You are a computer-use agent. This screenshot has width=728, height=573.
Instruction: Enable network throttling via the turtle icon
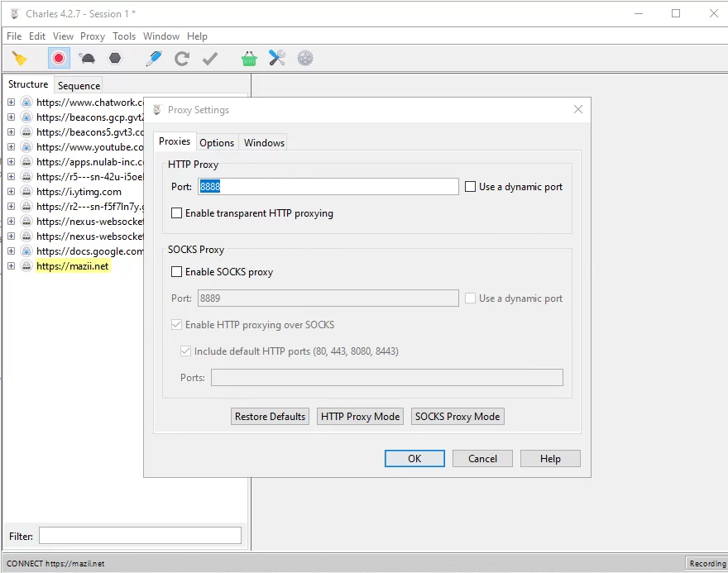click(x=87, y=58)
